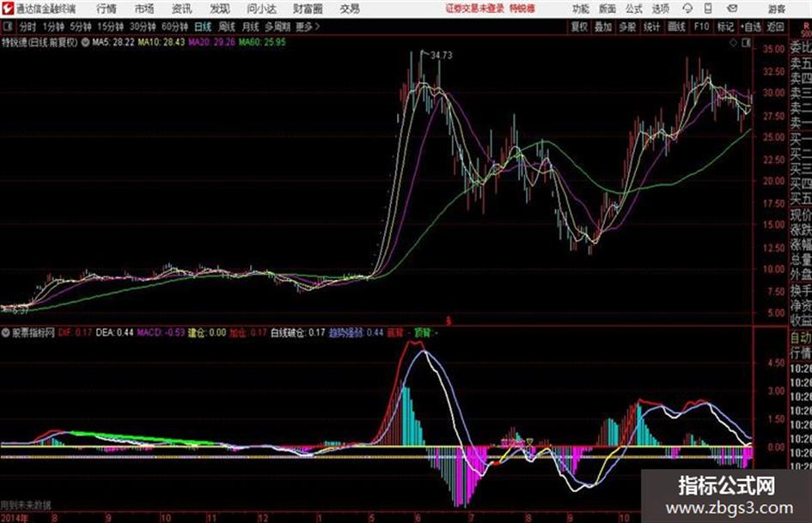Click the 特锐德 (日线 前复权) chart title
The height and width of the screenshot is (523, 812).
[x=40, y=42]
